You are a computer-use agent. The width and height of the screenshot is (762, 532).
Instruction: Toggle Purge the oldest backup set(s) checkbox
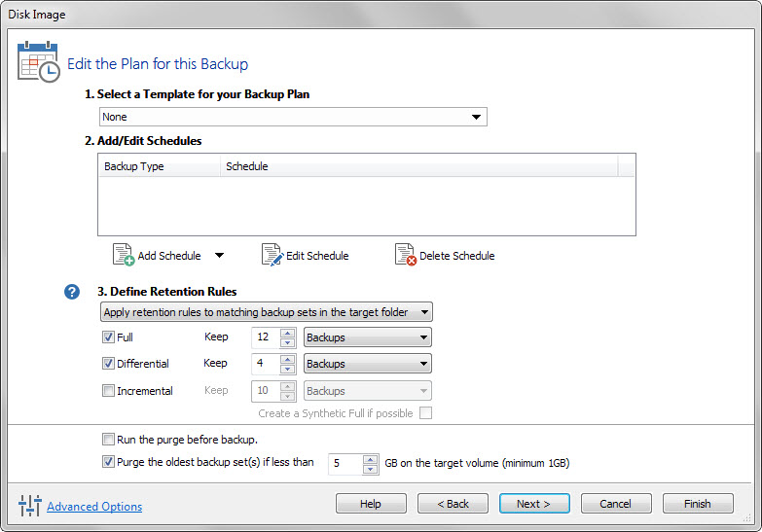pyautogui.click(x=108, y=462)
